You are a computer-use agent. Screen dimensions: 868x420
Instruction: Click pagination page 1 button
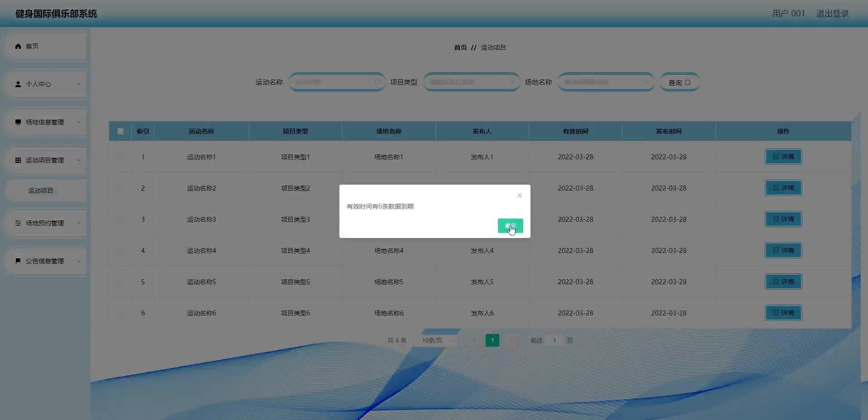tap(492, 340)
